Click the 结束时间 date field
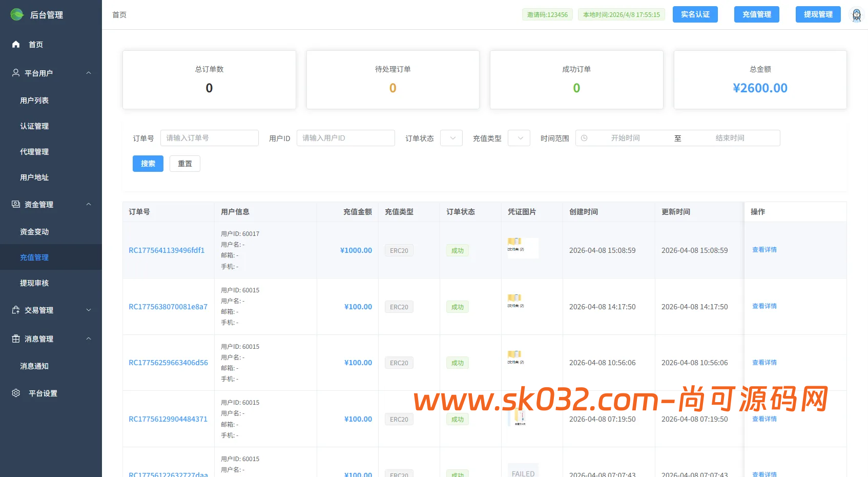868x477 pixels. (730, 138)
